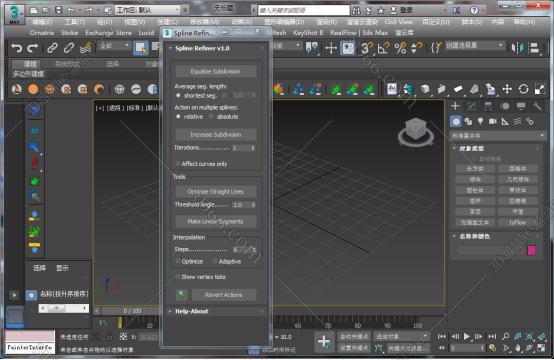Click the Zoom magnifier viewport control
Screen dimensions: 554x360
pos(506,336)
